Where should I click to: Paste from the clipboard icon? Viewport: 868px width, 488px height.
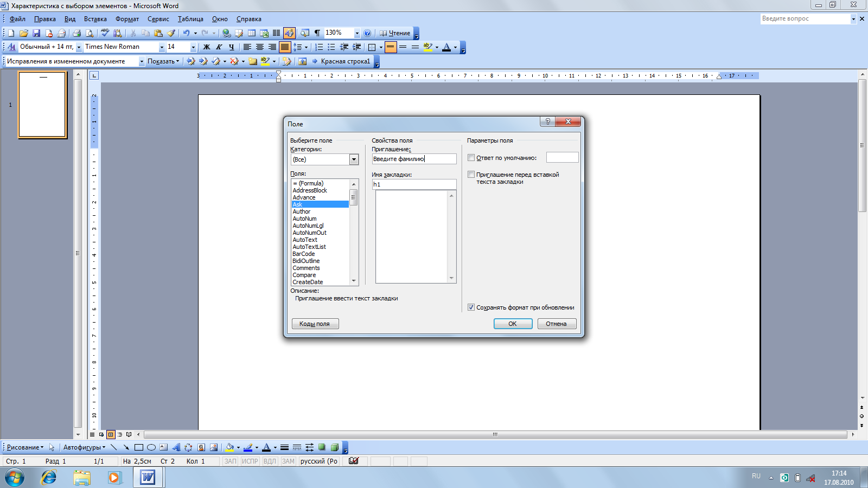coord(158,33)
